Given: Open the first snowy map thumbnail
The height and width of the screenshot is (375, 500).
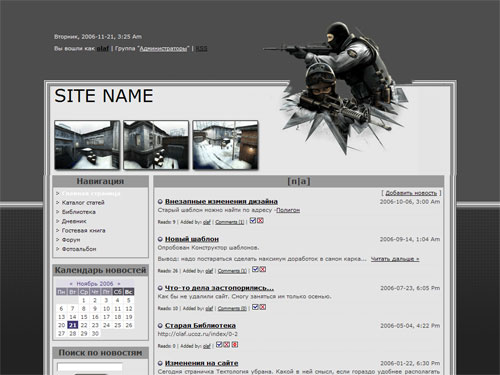Looking at the screenshot, I should [x=87, y=145].
